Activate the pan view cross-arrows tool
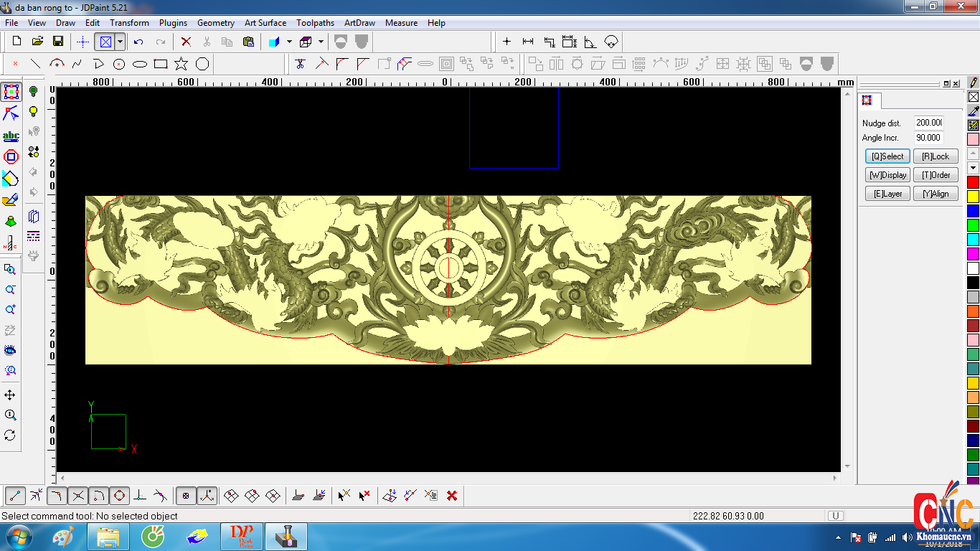 coord(10,395)
